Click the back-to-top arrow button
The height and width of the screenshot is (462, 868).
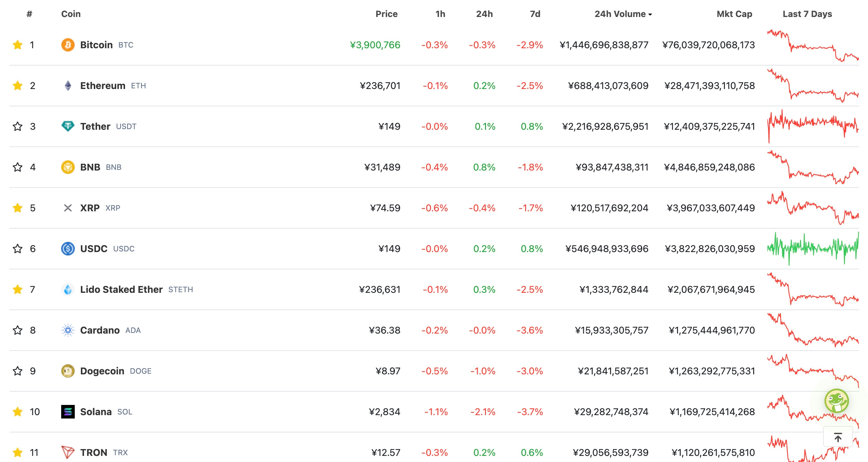point(838,437)
